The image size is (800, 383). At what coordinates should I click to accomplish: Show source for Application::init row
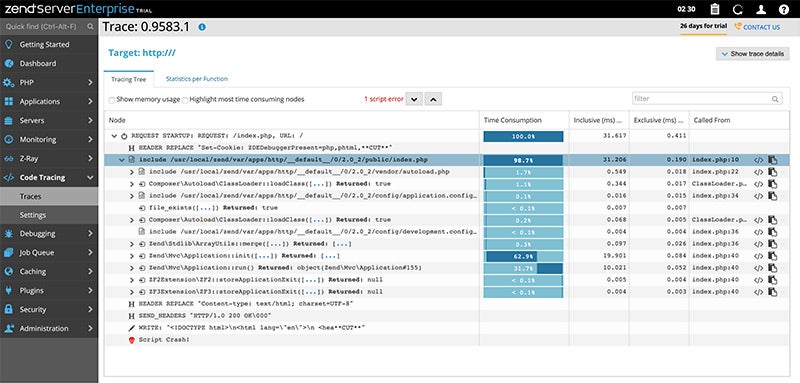[x=759, y=256]
